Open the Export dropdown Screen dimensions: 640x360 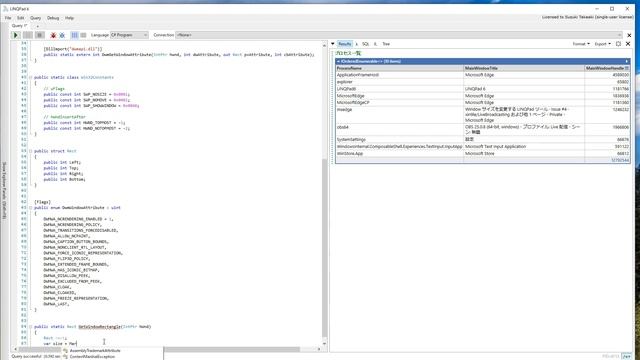point(602,44)
